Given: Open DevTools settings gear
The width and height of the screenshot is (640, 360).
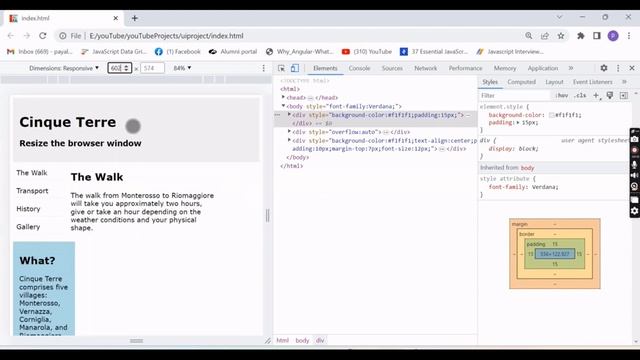Looking at the screenshot, I should pos(604,68).
